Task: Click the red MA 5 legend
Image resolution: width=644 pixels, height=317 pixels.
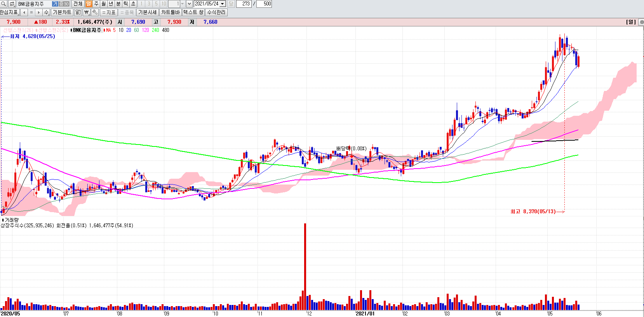Action: pyautogui.click(x=110, y=30)
